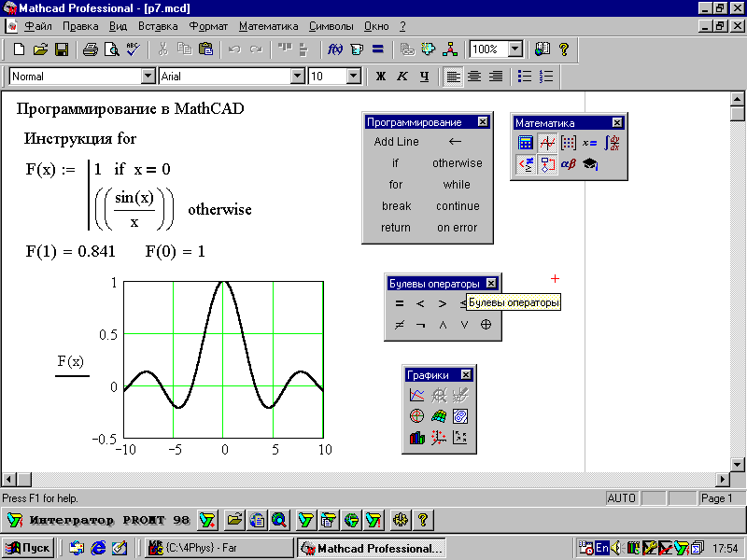Screen dimensions: 747x560
Task: Open the Математика menu
Action: tap(269, 26)
